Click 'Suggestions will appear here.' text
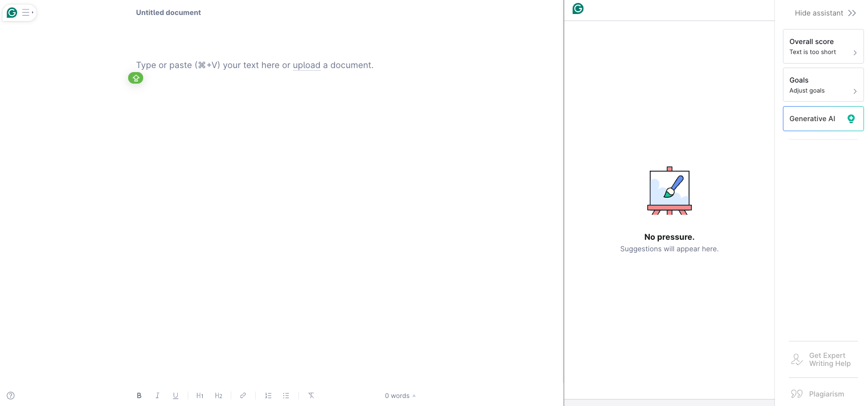 [669, 249]
